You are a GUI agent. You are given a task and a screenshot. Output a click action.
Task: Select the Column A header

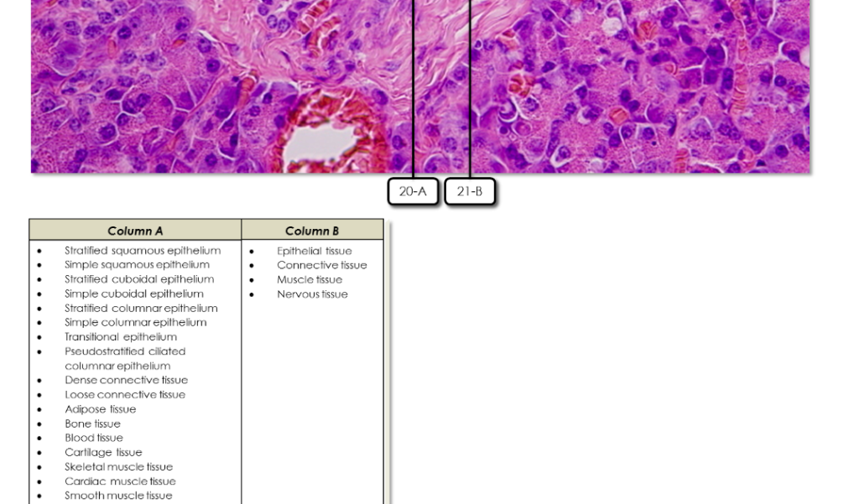pos(134,231)
